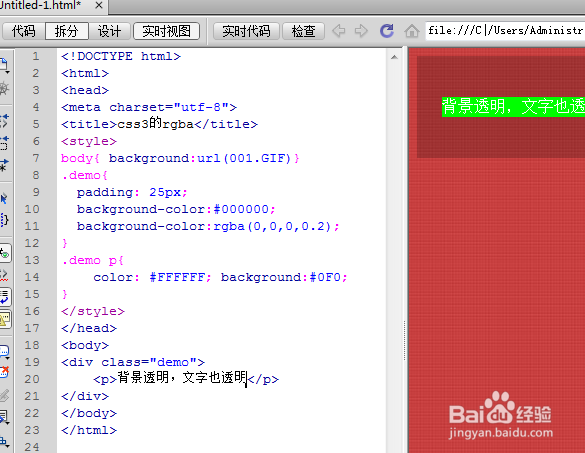Screen dimensions: 585x453
Task: Click the <div class="demo"> line
Action: 133,362
